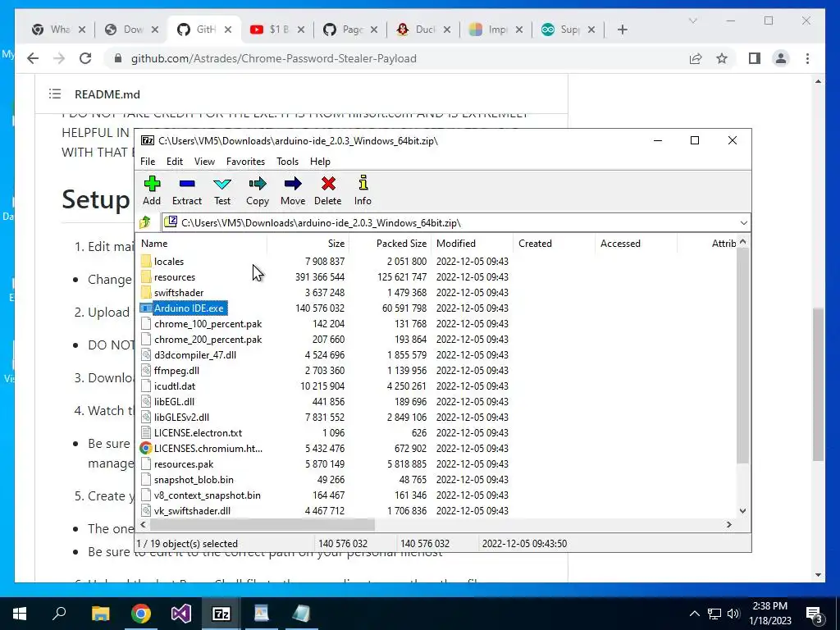Image resolution: width=840 pixels, height=630 pixels.
Task: Open Windows Start menu
Action: (20, 614)
